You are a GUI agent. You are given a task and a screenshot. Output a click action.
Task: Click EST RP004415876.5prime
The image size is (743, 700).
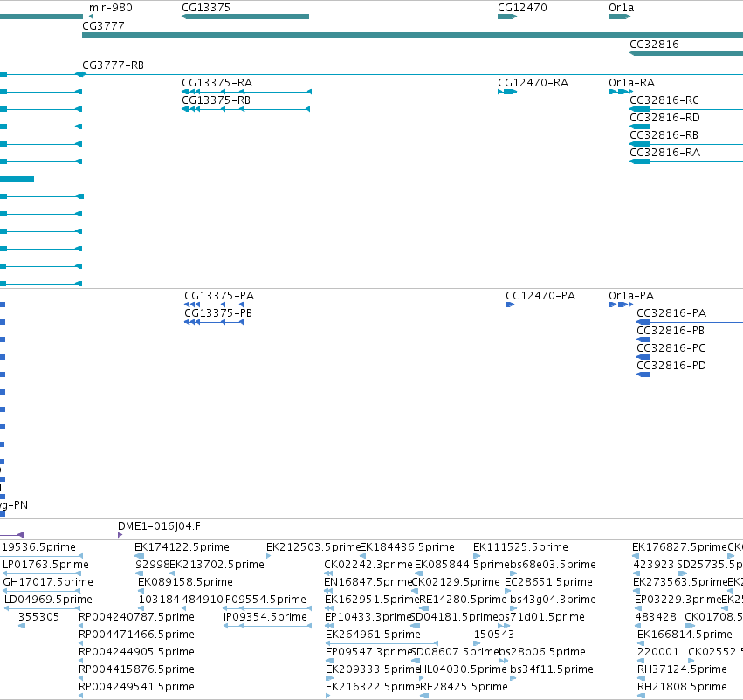pos(136,669)
